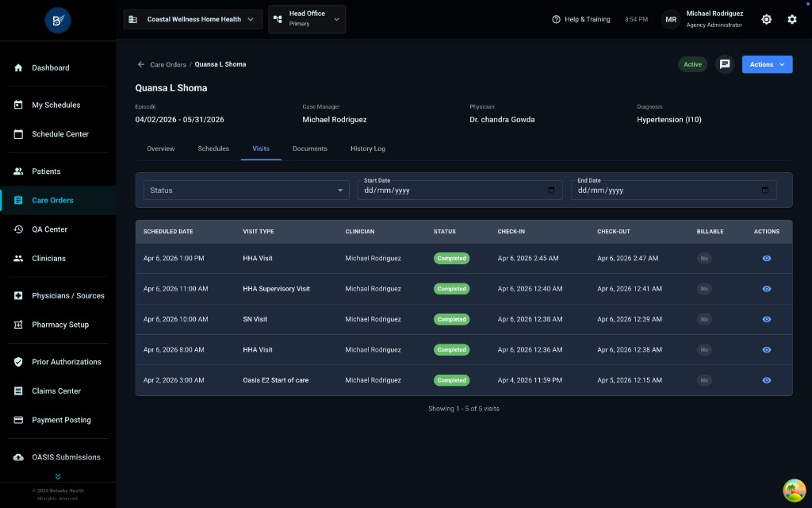
Task: Click 'Apr 6, 2026 12:40 AM' check-in cell
Action: tap(530, 289)
